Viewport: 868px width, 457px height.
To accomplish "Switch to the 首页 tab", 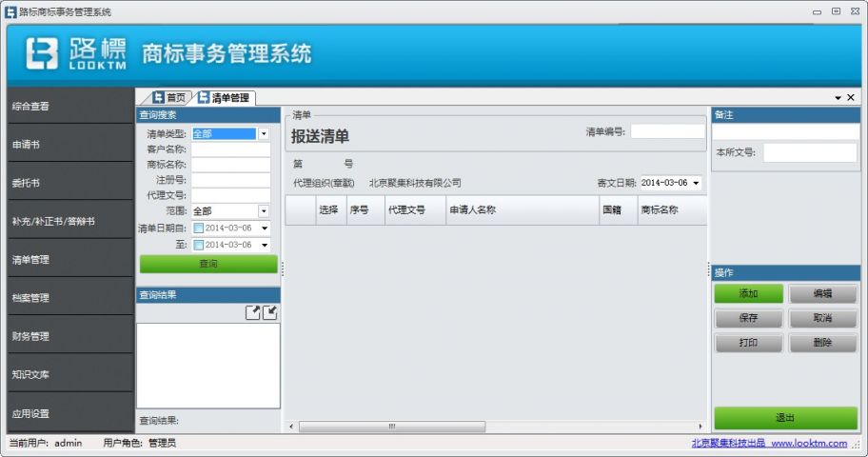I will pos(168,97).
